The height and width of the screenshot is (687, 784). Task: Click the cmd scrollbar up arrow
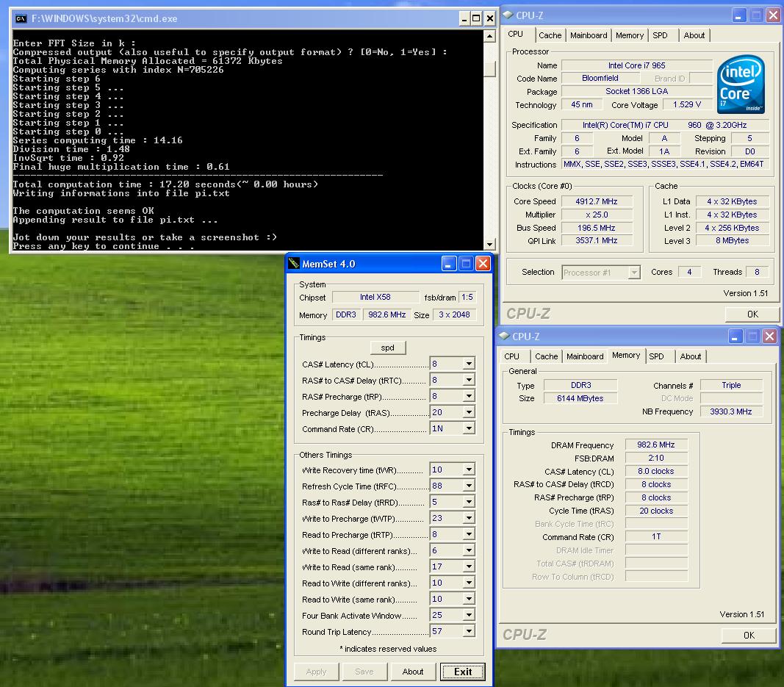click(x=489, y=36)
